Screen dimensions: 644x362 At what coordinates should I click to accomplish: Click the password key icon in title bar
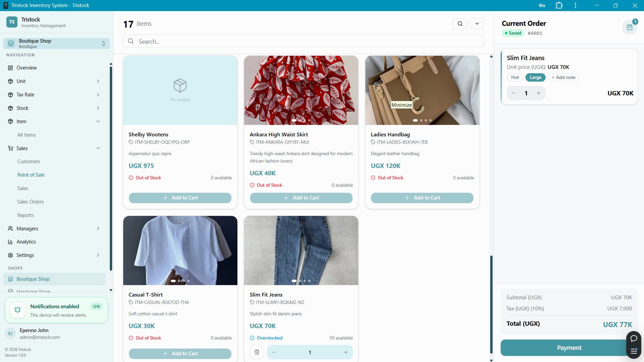[542, 5]
